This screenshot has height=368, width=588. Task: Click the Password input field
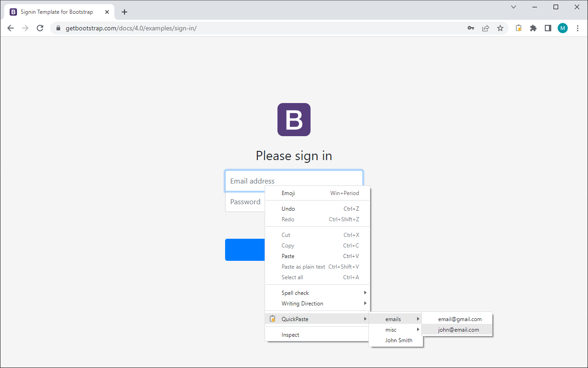245,201
